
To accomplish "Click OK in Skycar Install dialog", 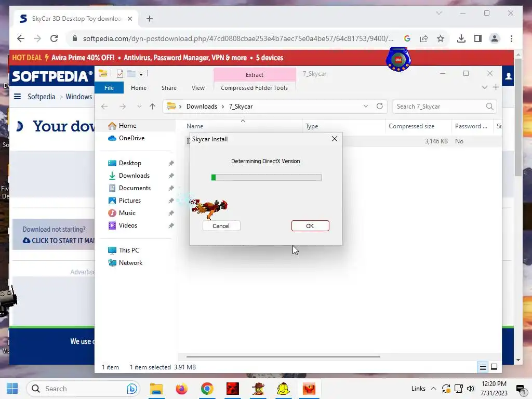I will click(x=310, y=226).
